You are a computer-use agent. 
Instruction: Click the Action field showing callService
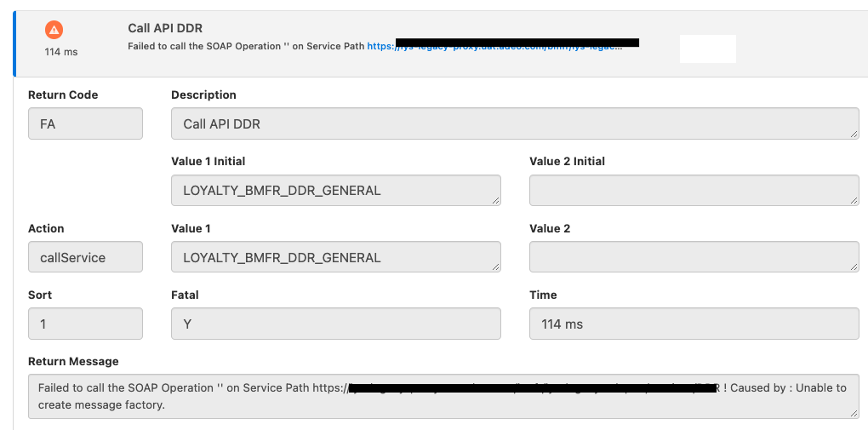click(85, 257)
